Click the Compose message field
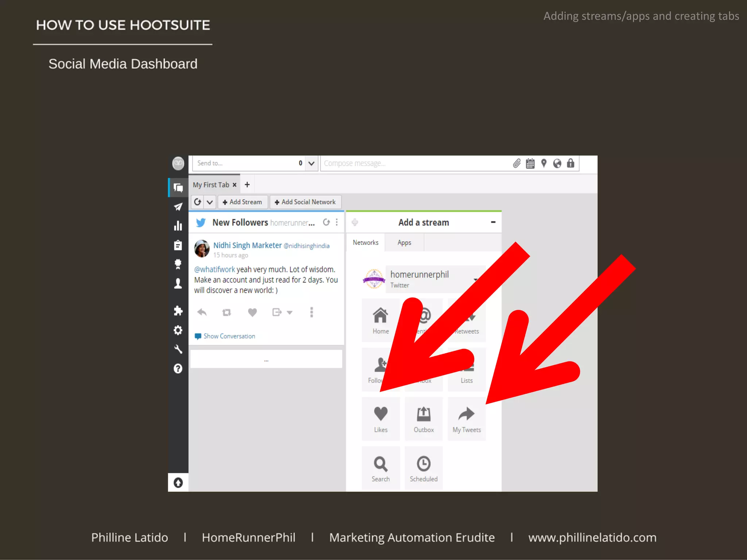 click(x=416, y=163)
